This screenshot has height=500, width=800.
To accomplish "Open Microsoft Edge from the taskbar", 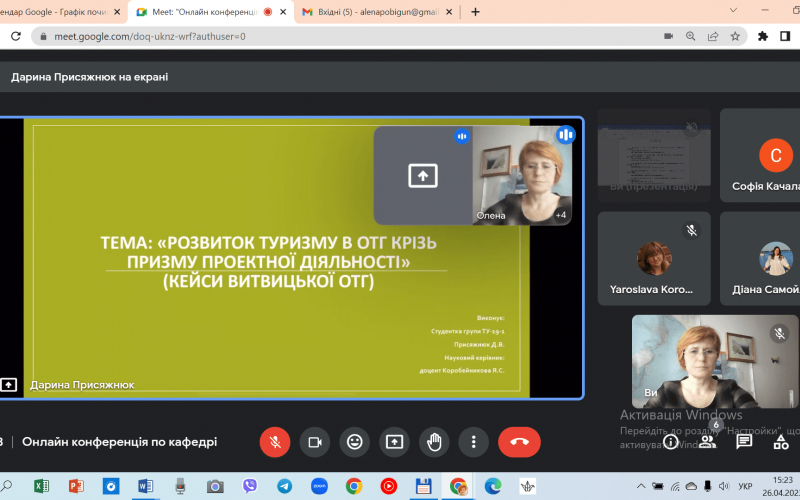I will click(x=492, y=486).
